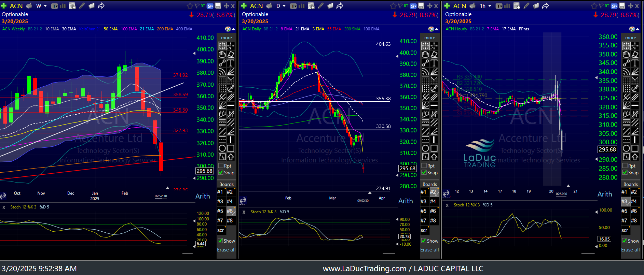Toggle Show checkbox in daily chart boards
This screenshot has height=275, width=644.
424,241
